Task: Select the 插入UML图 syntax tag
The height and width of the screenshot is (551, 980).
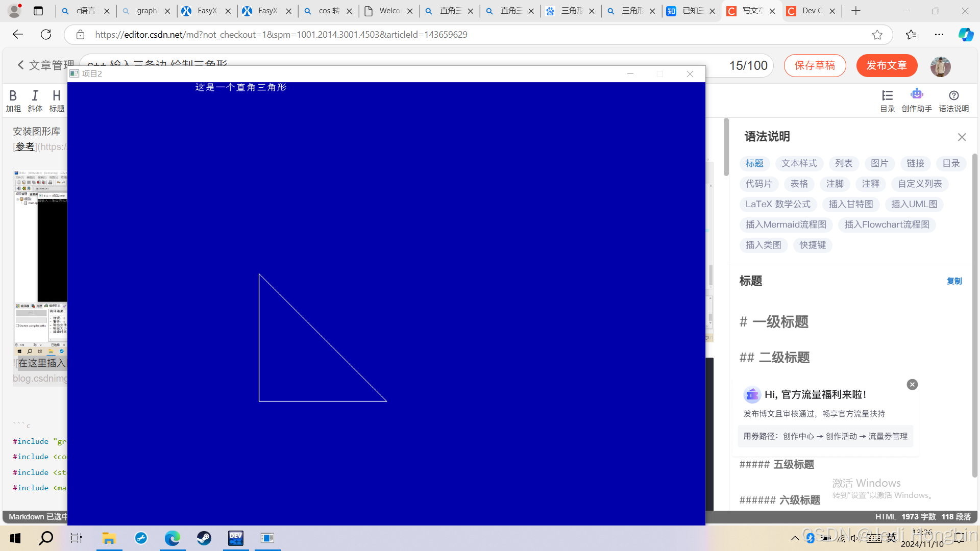Action: pyautogui.click(x=914, y=204)
